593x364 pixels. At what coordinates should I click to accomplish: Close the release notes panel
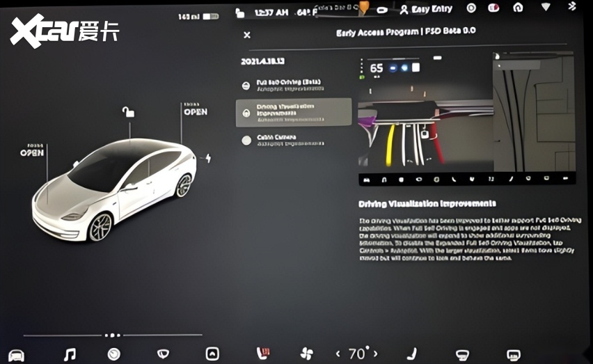tap(247, 35)
